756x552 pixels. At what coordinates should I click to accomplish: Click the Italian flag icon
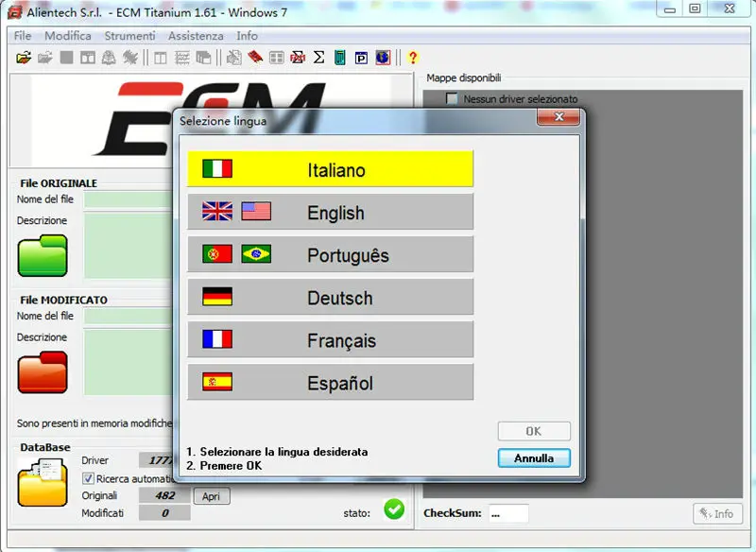[x=217, y=169]
